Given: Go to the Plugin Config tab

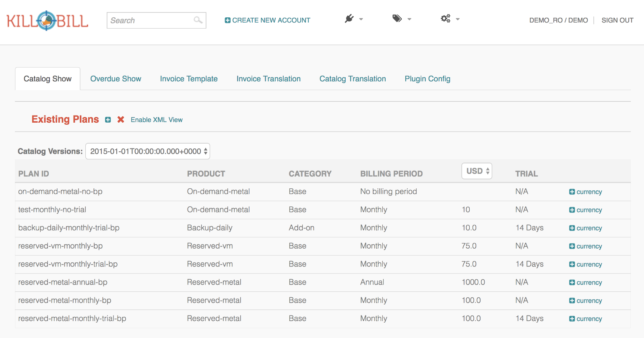Looking at the screenshot, I should pos(427,79).
